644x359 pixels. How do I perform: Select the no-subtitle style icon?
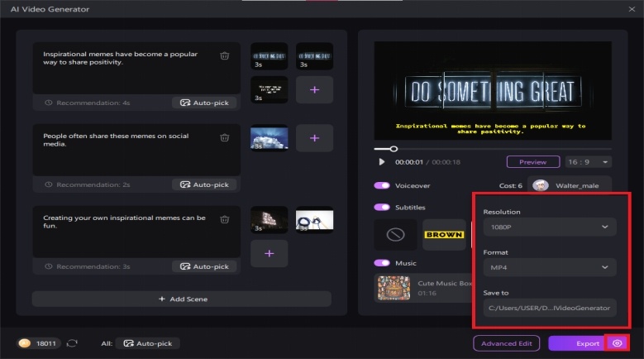point(395,235)
